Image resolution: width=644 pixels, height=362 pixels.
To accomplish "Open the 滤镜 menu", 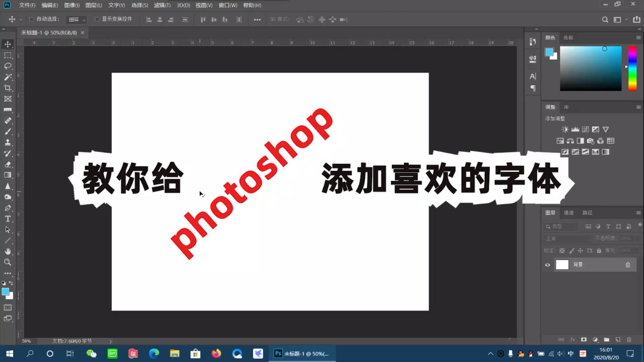I will (162, 5).
